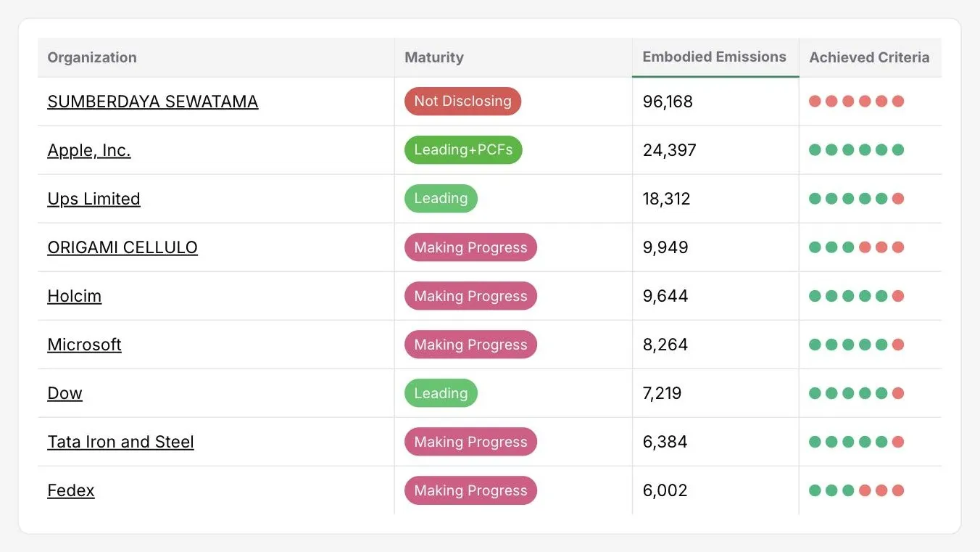Click first green dot in Tata Iron row
Image resolution: width=980 pixels, height=552 pixels.
815,442
